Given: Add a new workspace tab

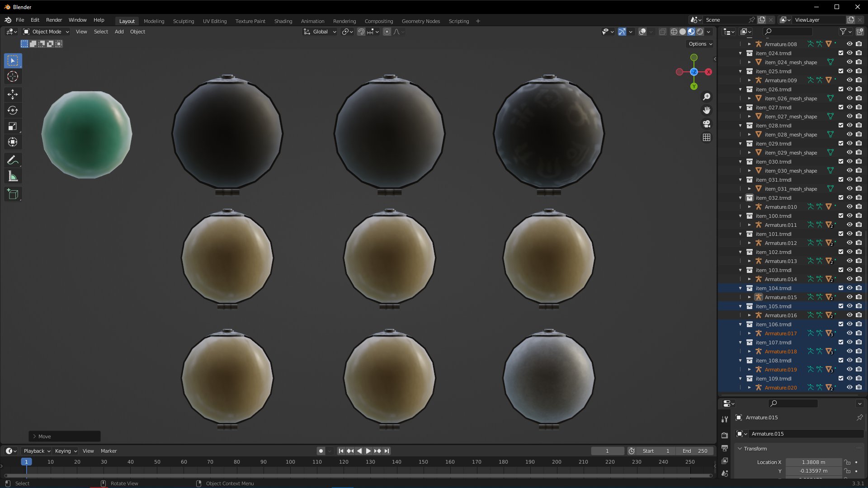Looking at the screenshot, I should (x=478, y=21).
